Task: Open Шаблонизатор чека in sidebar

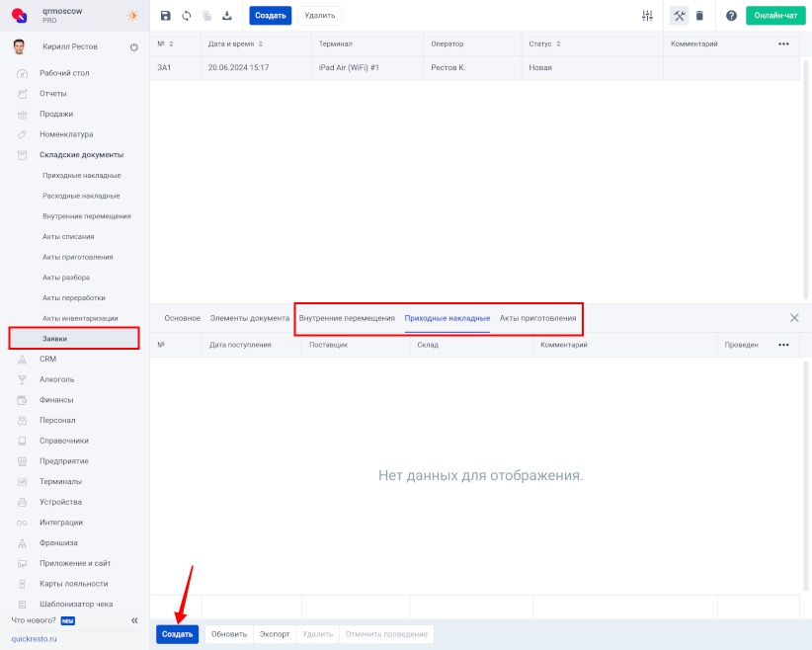Action: 76,605
